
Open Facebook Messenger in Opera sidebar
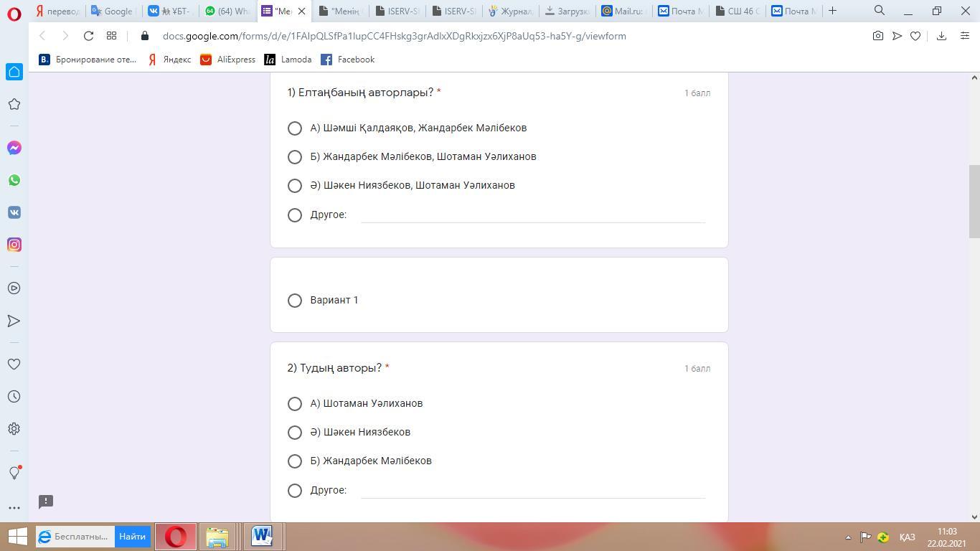(14, 148)
